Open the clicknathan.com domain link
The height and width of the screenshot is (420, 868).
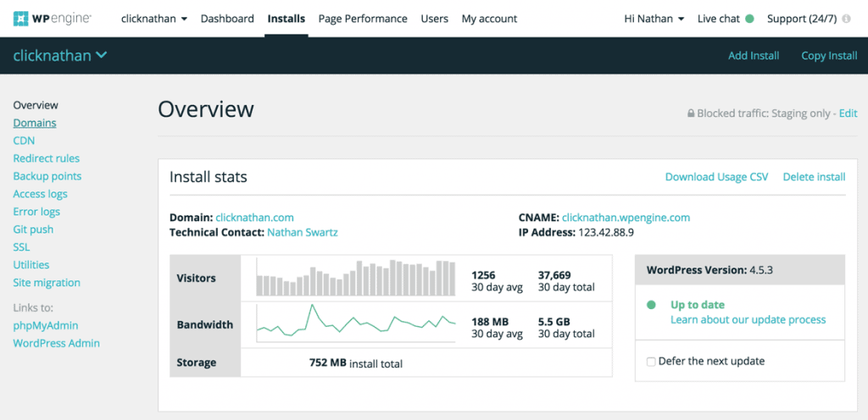pyautogui.click(x=254, y=217)
